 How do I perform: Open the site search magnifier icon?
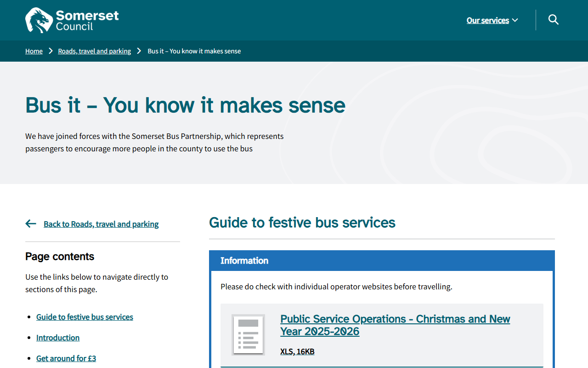point(554,20)
